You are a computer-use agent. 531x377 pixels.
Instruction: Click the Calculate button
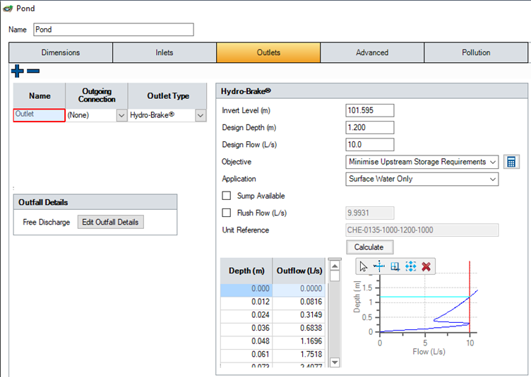[x=369, y=247]
